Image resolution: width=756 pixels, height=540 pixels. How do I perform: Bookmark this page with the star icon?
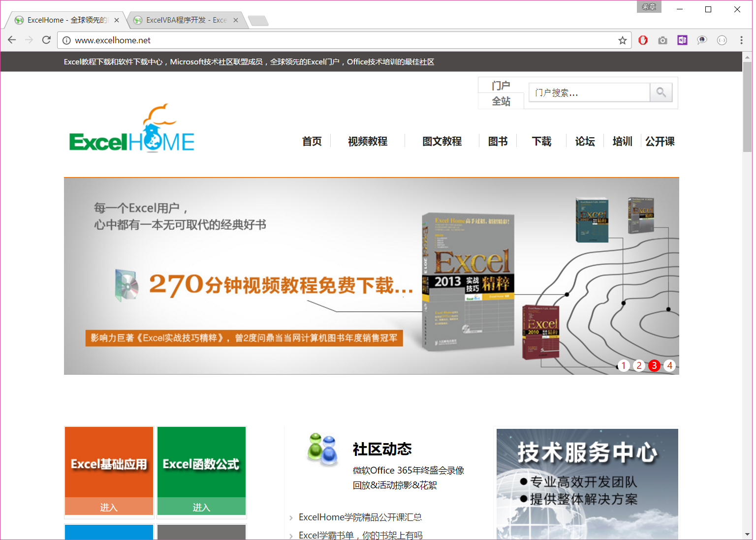[x=622, y=40]
